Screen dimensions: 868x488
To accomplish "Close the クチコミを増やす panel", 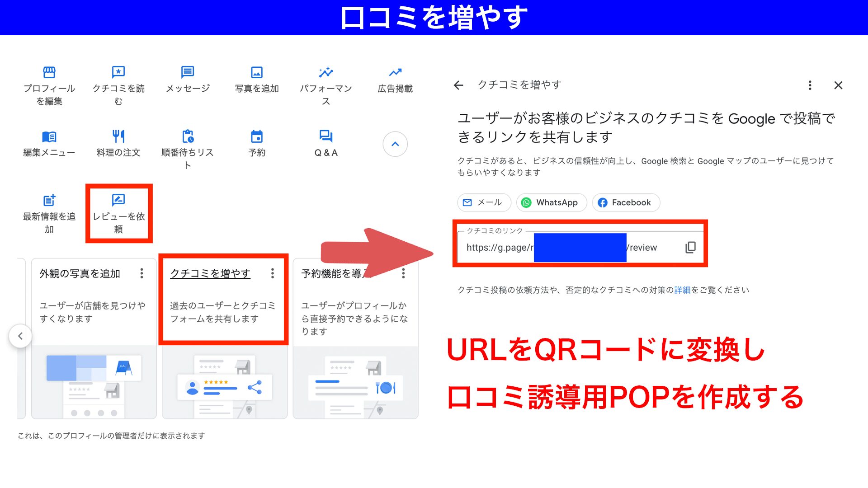I will [x=838, y=85].
